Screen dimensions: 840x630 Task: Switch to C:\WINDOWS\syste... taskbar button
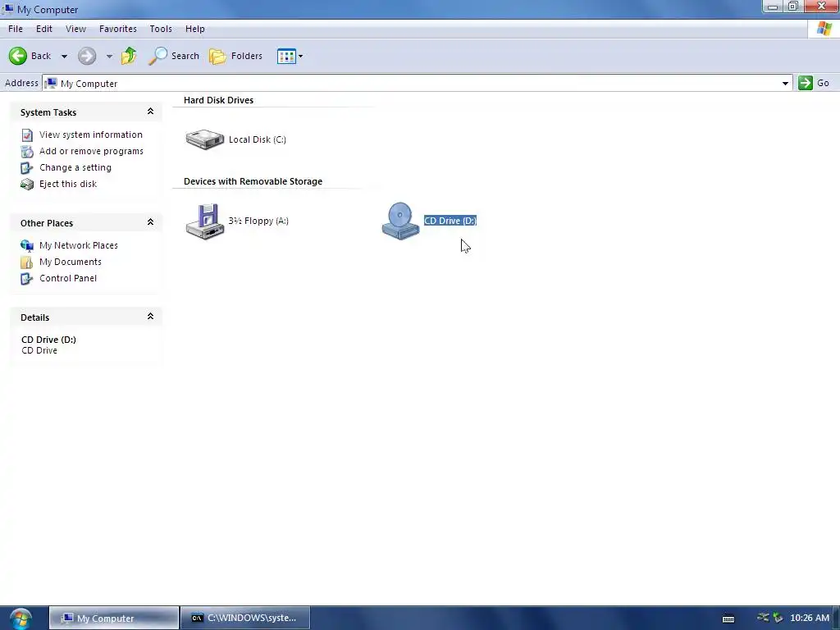(245, 619)
